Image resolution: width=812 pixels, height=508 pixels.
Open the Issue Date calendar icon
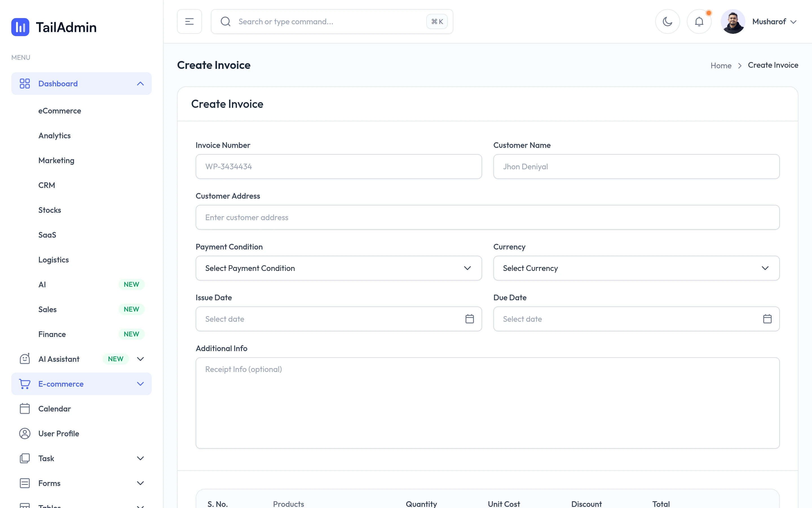point(469,319)
